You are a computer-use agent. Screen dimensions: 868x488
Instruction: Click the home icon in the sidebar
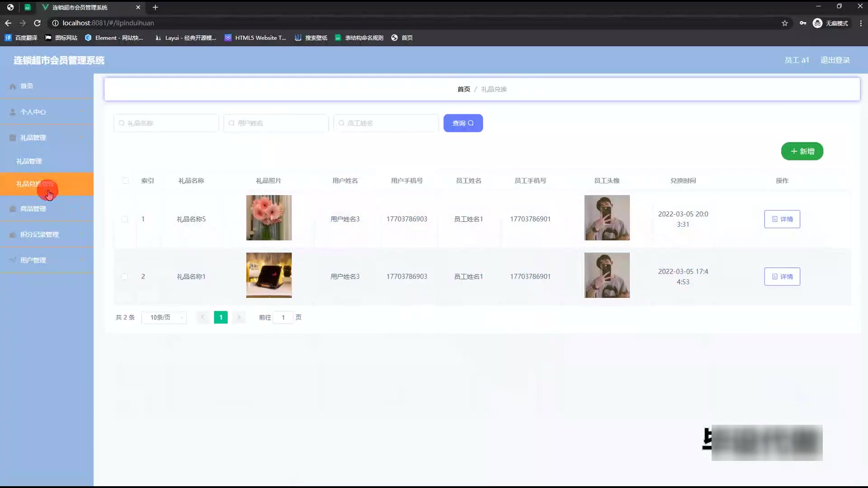point(13,86)
